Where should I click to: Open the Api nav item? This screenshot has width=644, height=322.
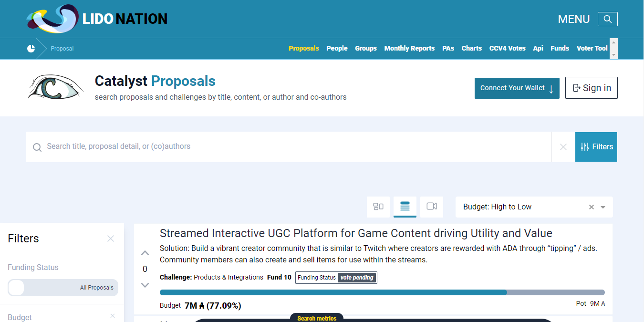pos(538,48)
